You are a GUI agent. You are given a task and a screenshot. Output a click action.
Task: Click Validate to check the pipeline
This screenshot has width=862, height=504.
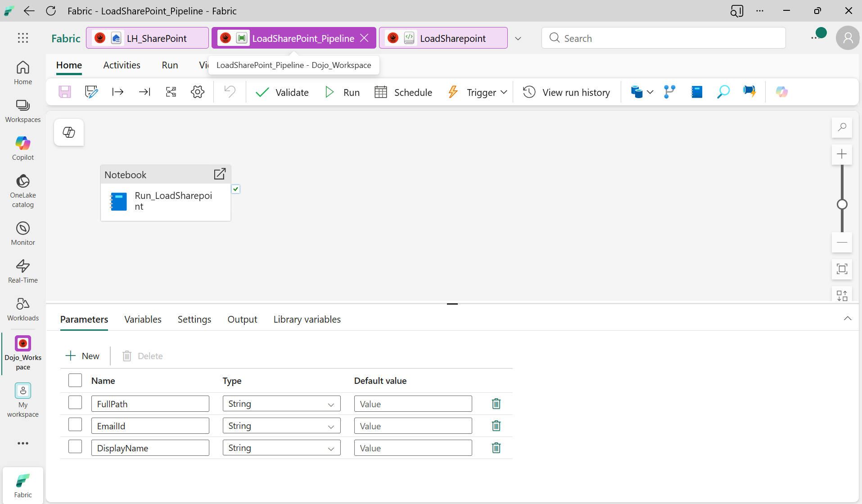point(283,92)
